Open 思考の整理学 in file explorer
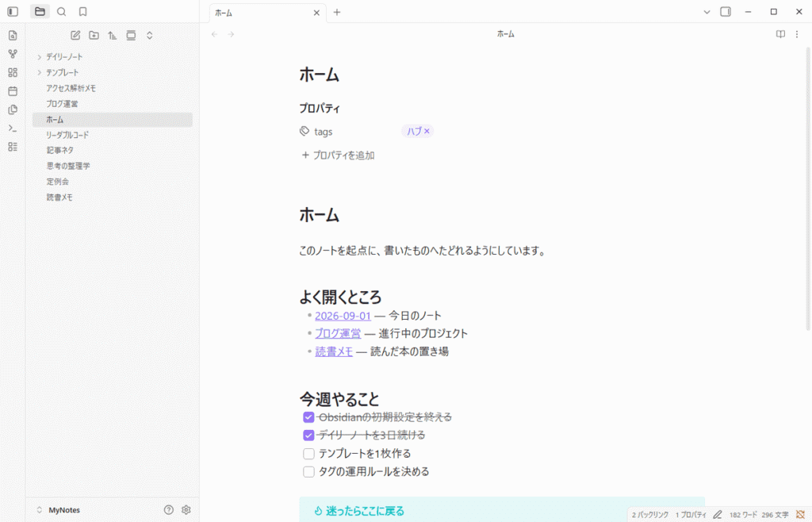The image size is (812, 522). tap(113, 167)
